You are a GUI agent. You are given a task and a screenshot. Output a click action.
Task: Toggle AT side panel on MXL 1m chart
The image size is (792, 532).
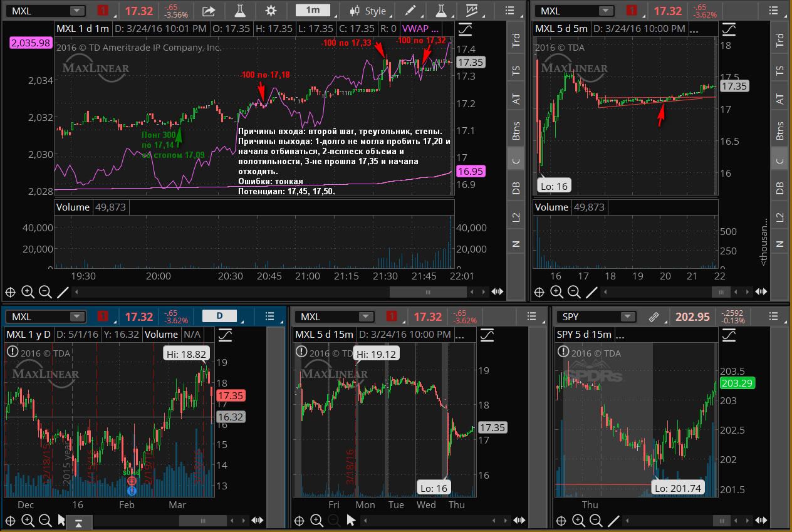[x=516, y=100]
